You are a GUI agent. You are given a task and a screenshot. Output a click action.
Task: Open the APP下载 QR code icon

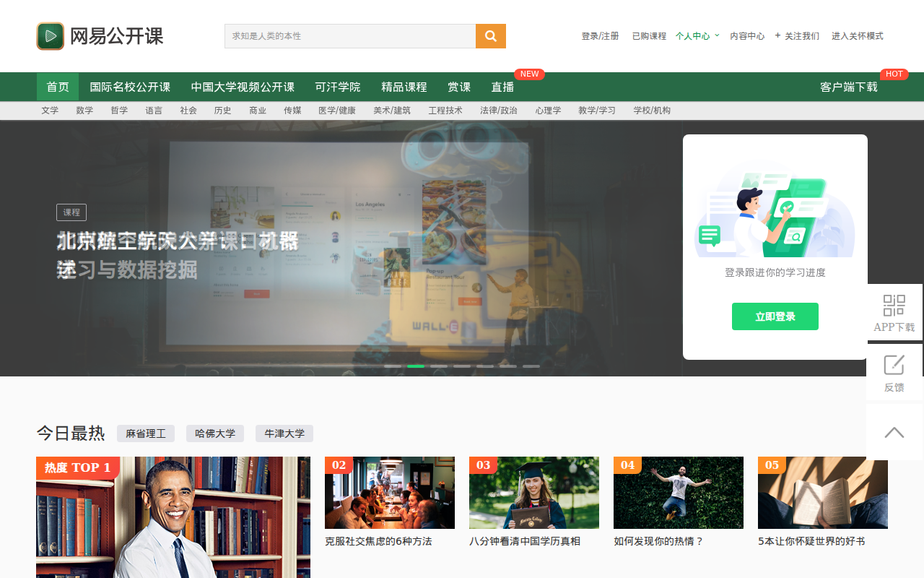click(894, 305)
